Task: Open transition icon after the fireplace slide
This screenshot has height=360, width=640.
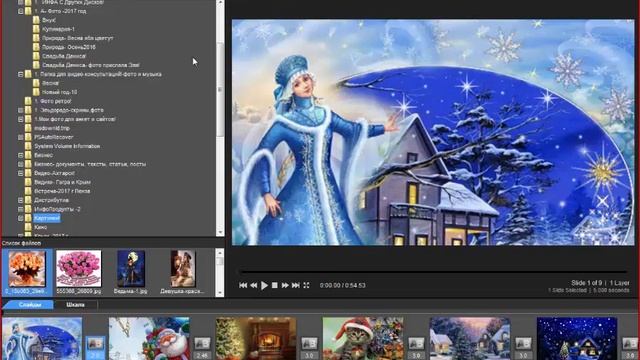Action: coord(309,344)
